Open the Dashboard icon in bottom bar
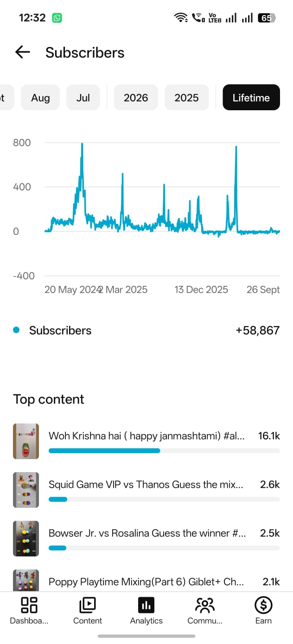Screen dimensions: 293x644 point(29,605)
